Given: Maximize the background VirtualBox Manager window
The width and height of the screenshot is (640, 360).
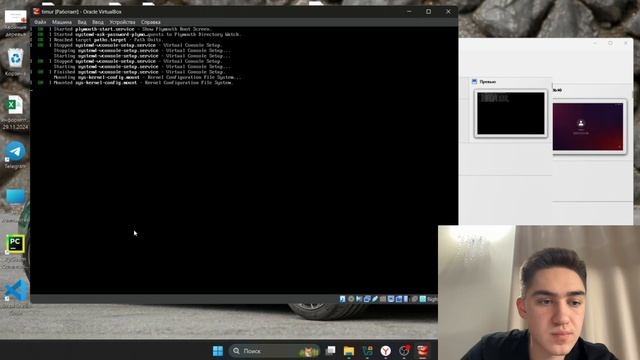Looking at the screenshot, I should pyautogui.click(x=610, y=43).
